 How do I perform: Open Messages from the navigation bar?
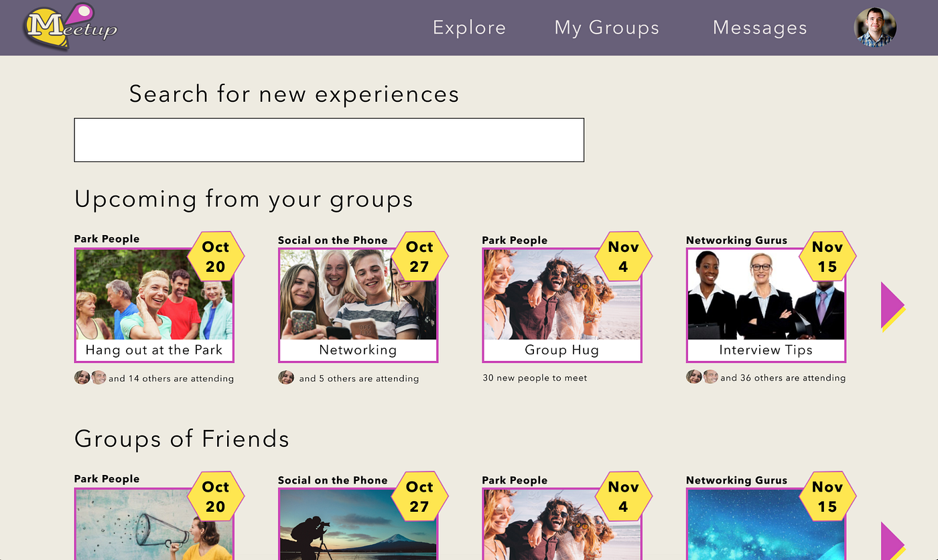760,28
